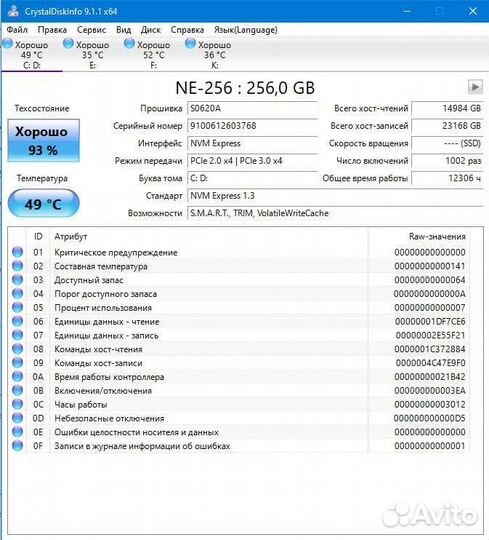Viewport: 489px width, 540px height.
Task: Select the Составная температура attribute row
Action: [238, 266]
